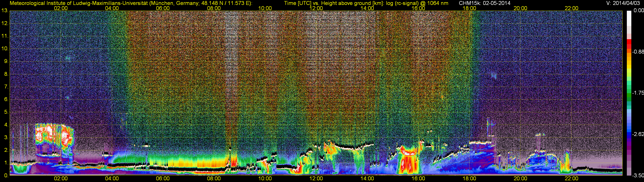Click the 12:00 label on the bottom time axis
Viewport: 644px width, 182px height.
[316, 179]
